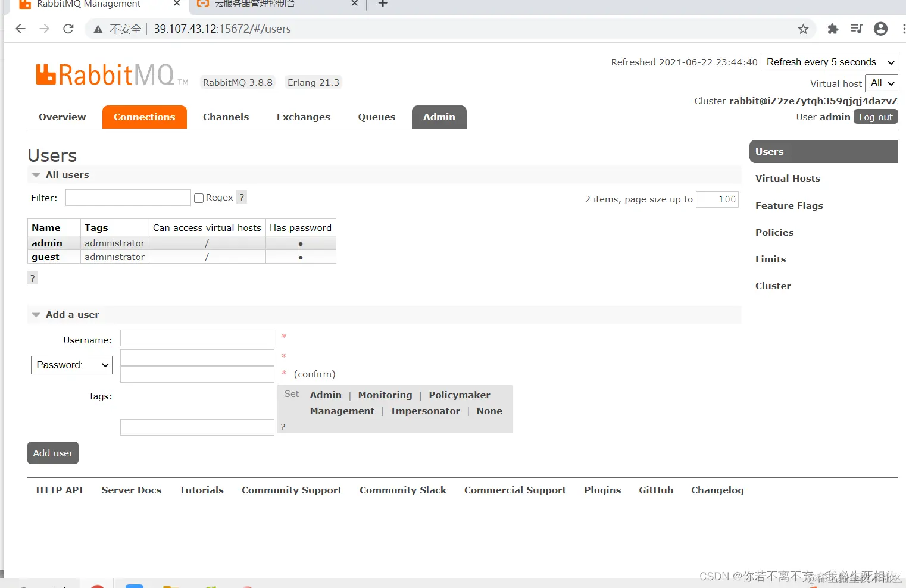
Task: Enable the Regex filter checkbox
Action: coord(199,198)
